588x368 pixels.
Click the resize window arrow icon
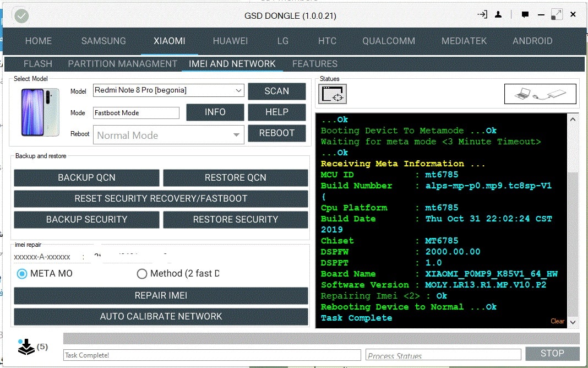coord(557,15)
